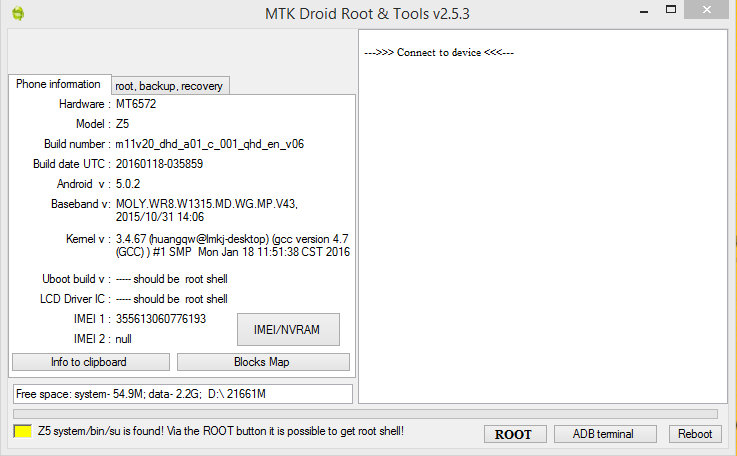Click the build number m11v20 text

tap(210, 144)
